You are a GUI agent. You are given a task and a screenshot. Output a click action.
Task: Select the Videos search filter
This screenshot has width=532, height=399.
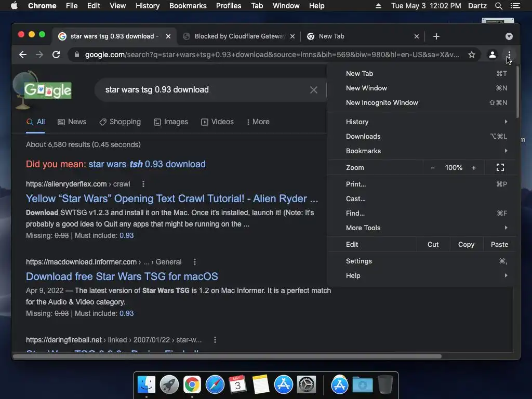pos(218,122)
